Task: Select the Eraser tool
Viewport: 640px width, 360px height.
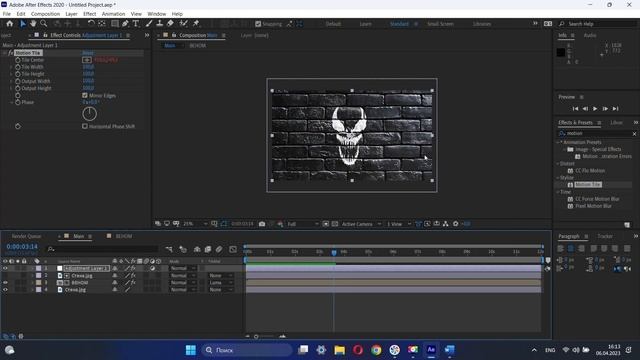Action: [170, 24]
